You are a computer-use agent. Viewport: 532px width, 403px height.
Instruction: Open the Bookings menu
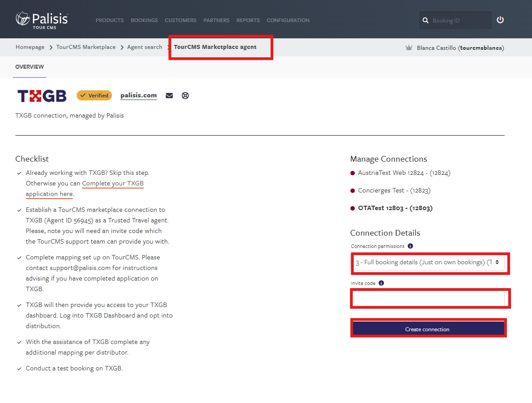point(144,20)
